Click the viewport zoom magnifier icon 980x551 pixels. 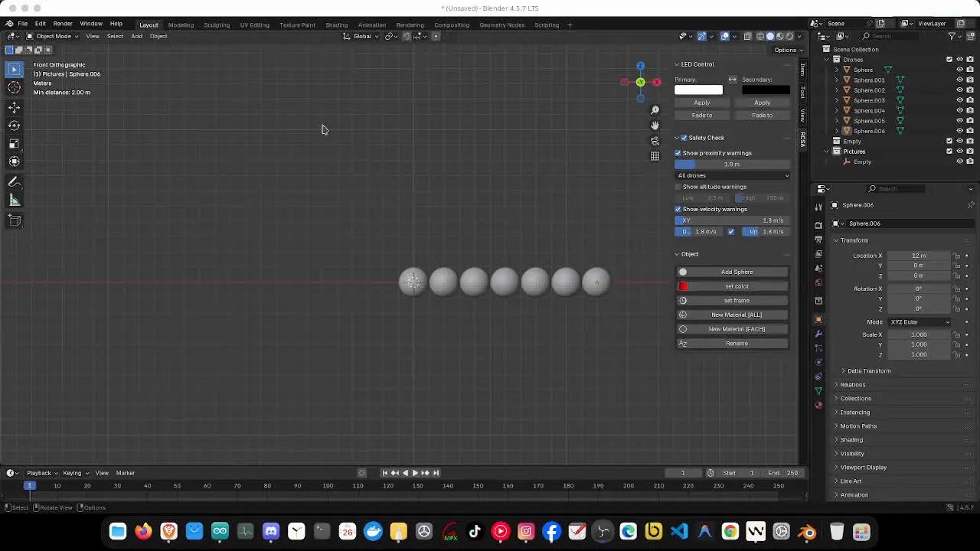[655, 110]
